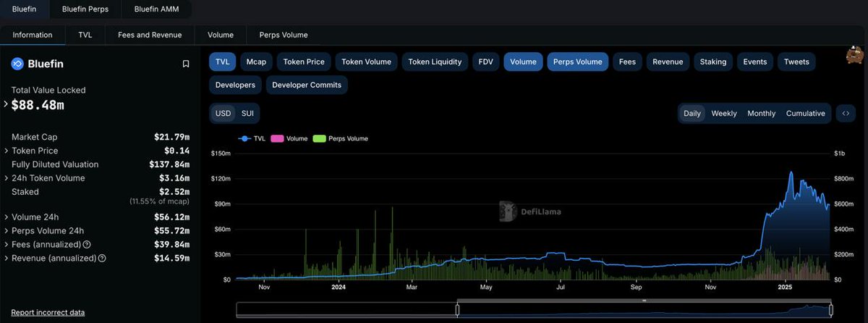The height and width of the screenshot is (323, 868).
Task: Click the Revenue annualized help icon
Action: pyautogui.click(x=102, y=259)
